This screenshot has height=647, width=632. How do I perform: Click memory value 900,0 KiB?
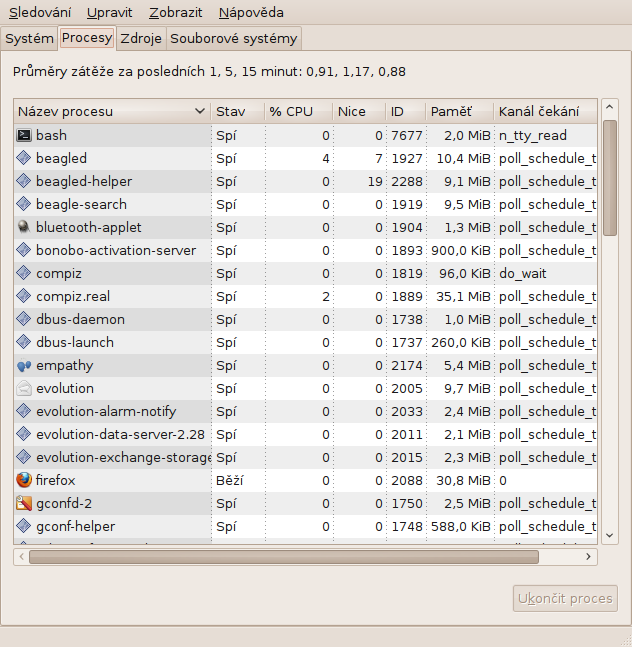pos(461,250)
